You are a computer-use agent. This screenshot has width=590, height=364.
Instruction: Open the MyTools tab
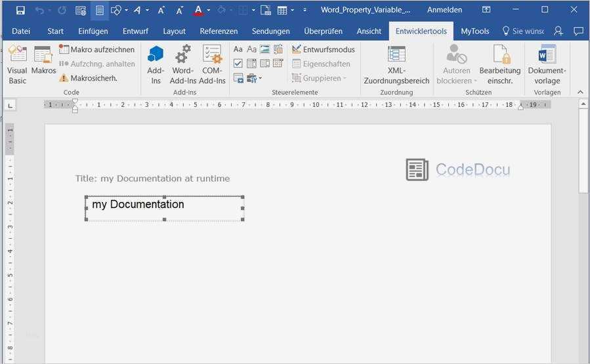(x=475, y=31)
